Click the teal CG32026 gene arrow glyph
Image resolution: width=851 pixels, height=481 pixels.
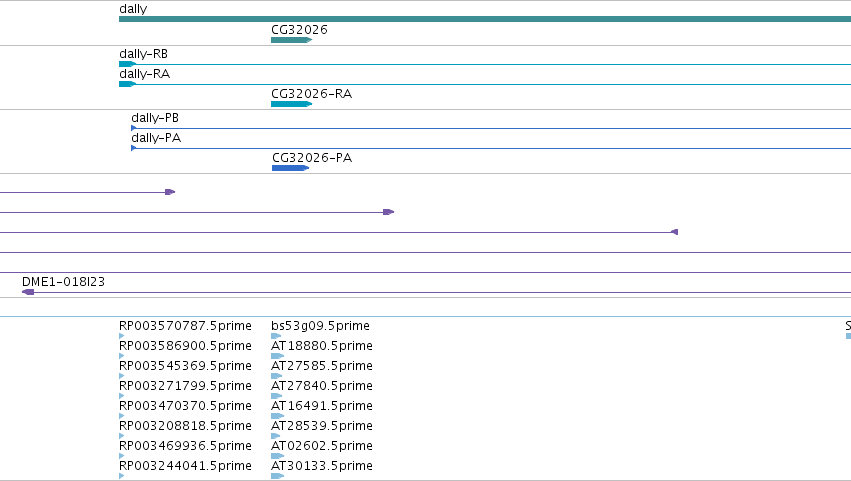click(291, 40)
